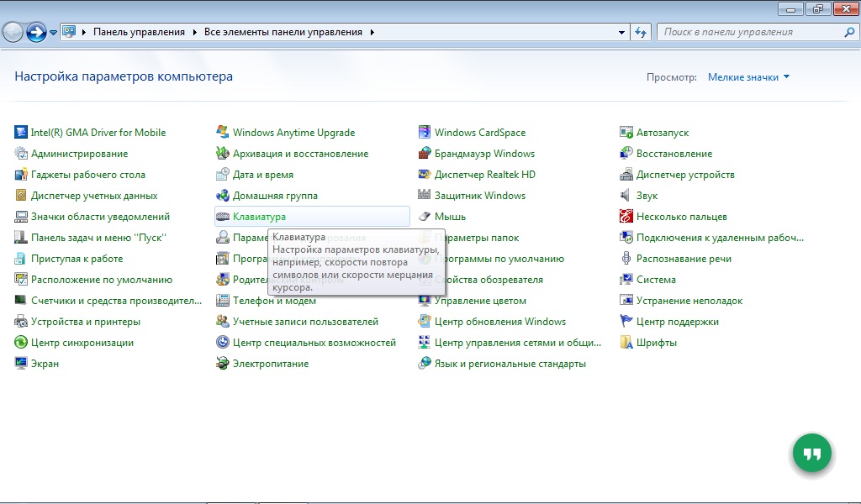The width and height of the screenshot is (861, 504).
Task: Click the Защитник Windows wall icon
Action: pos(425,195)
